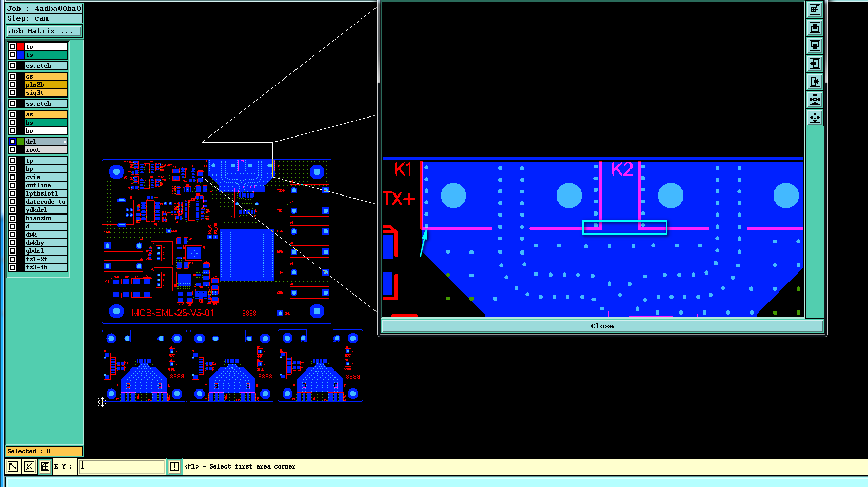Select the 'cvia' layer name
The image size is (868, 487).
click(46, 177)
